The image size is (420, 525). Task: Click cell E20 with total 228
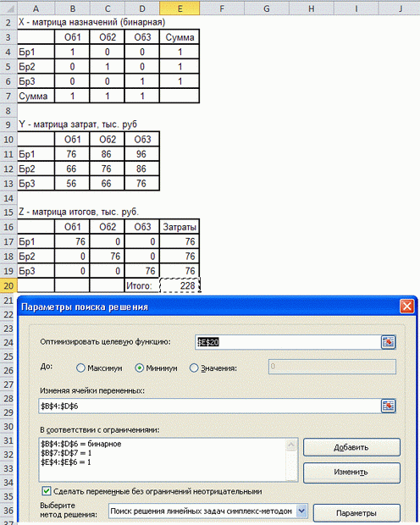[180, 285]
